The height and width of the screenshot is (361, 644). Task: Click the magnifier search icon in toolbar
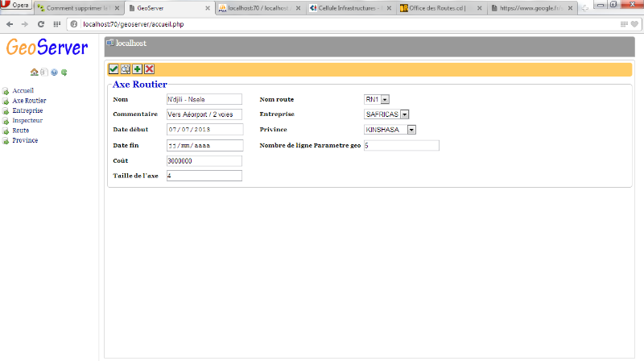126,69
